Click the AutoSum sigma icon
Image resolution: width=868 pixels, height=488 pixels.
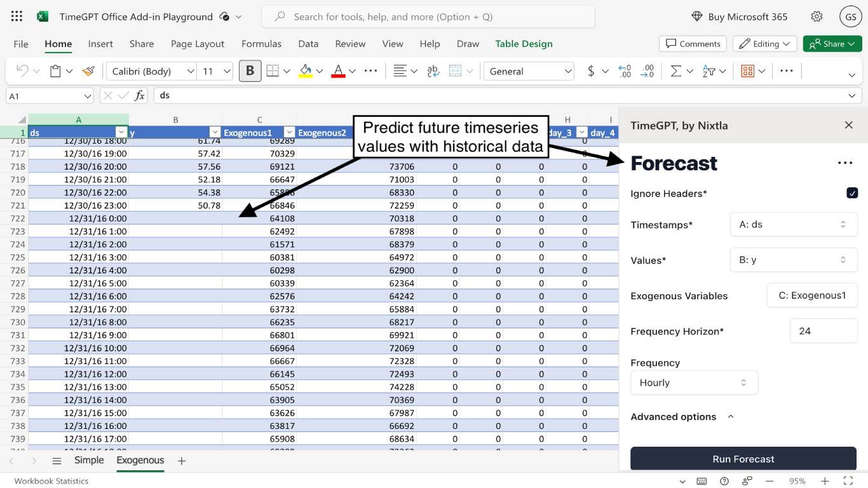676,71
